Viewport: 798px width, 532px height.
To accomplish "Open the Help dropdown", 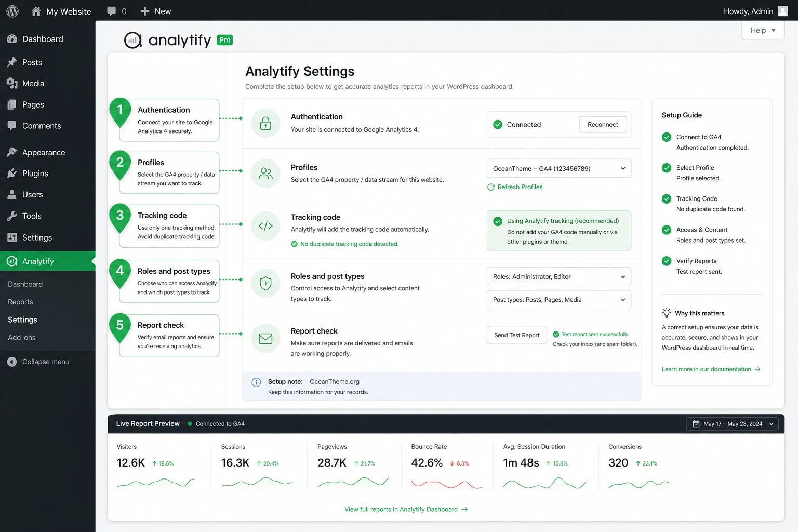I will click(x=763, y=30).
